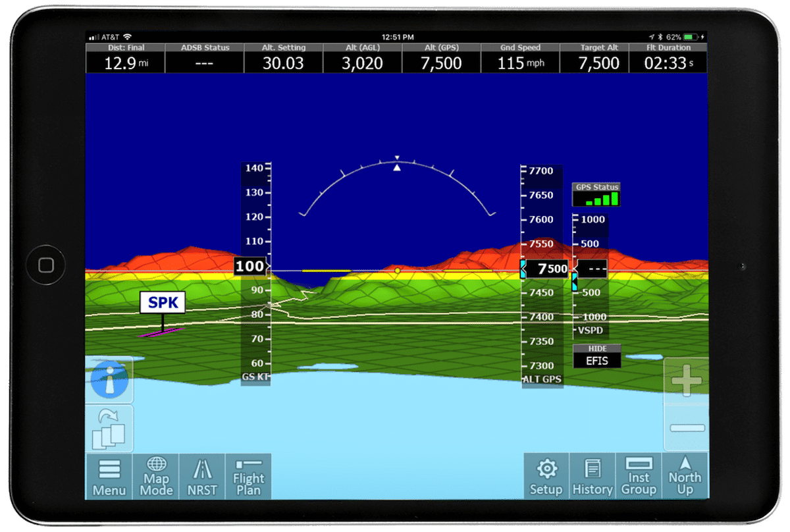Viewport: 790px width, 532px height.
Task: Tap the blue info button
Action: (109, 380)
